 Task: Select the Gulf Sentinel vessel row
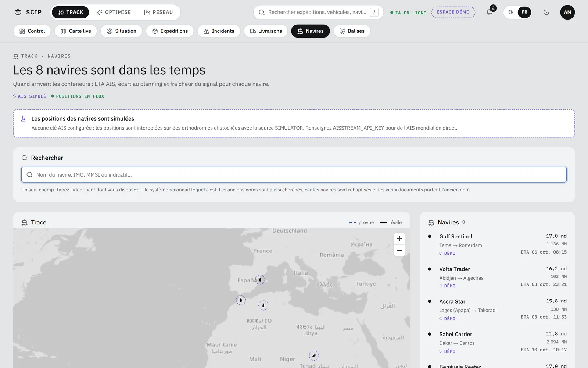pyautogui.click(x=497, y=244)
